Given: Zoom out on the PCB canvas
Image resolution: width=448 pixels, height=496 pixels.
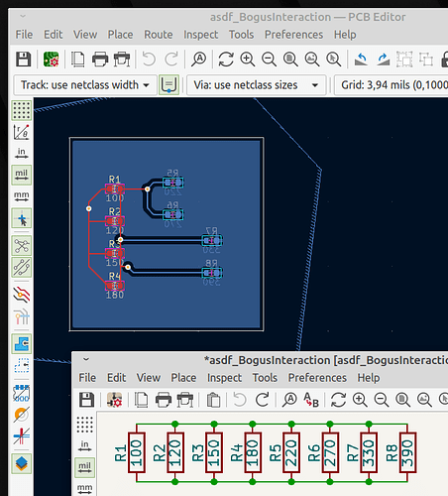Looking at the screenshot, I should pyautogui.click(x=269, y=60).
